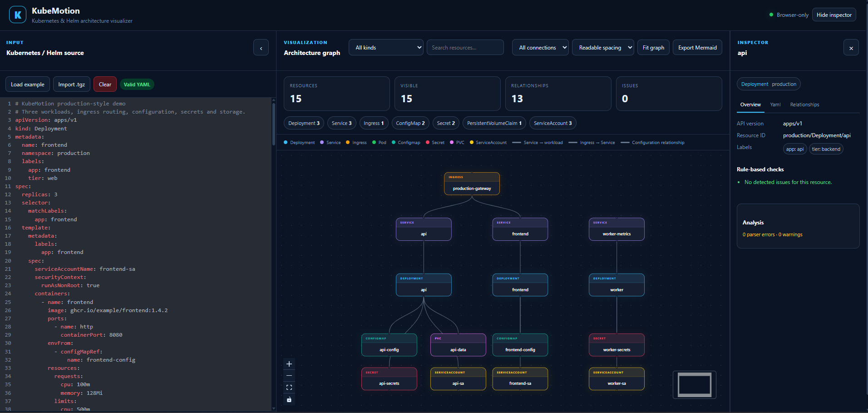Focus the Search resources field
Viewport: 868px width, 413px height.
(x=465, y=47)
